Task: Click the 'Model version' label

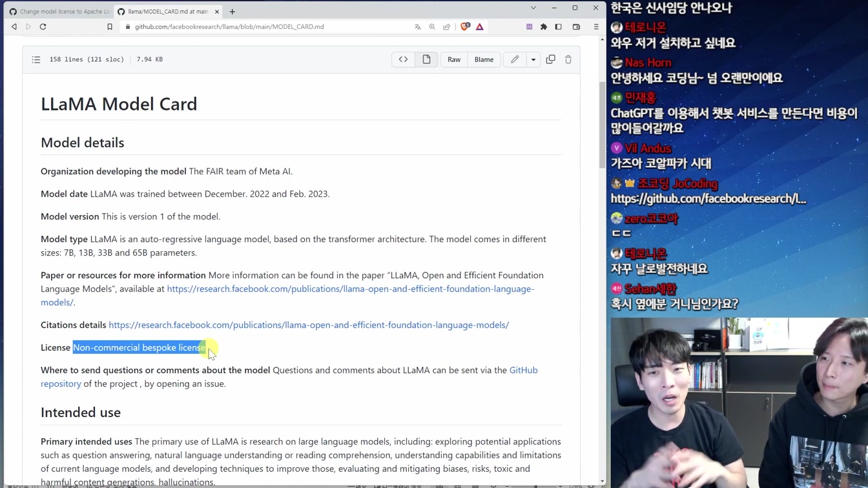Action: [70, 217]
